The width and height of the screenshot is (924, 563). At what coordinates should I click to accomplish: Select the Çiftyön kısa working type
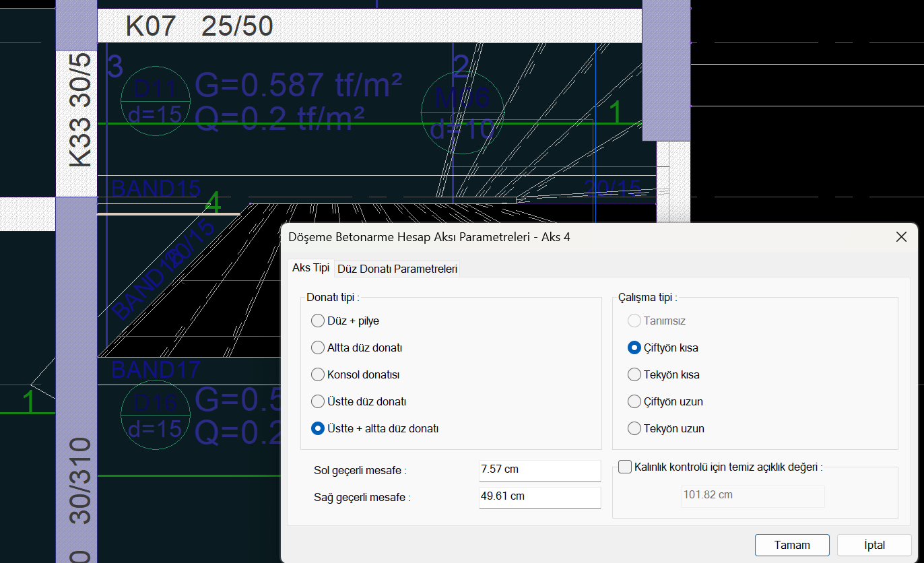634,348
